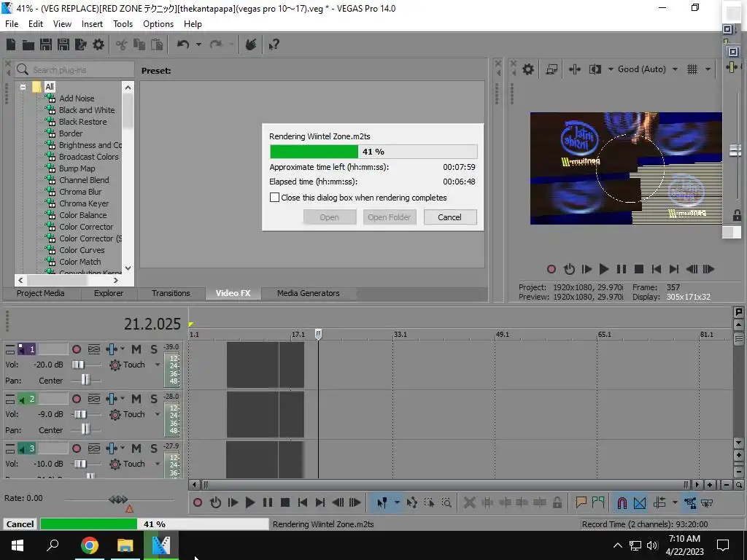The height and width of the screenshot is (560, 747).
Task: Switch to the Transitions tab
Action: coord(171,293)
